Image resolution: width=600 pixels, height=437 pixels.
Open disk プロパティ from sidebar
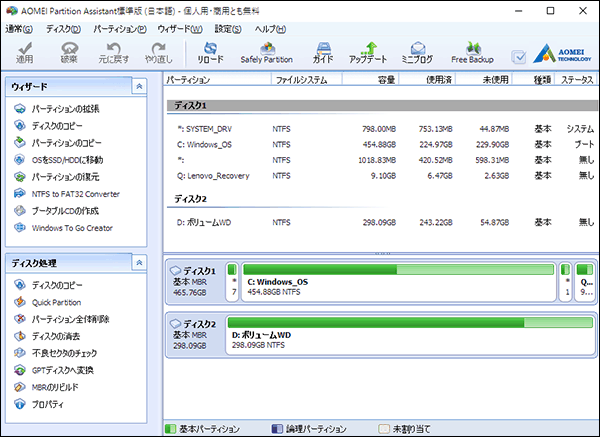pyautogui.click(x=39, y=404)
